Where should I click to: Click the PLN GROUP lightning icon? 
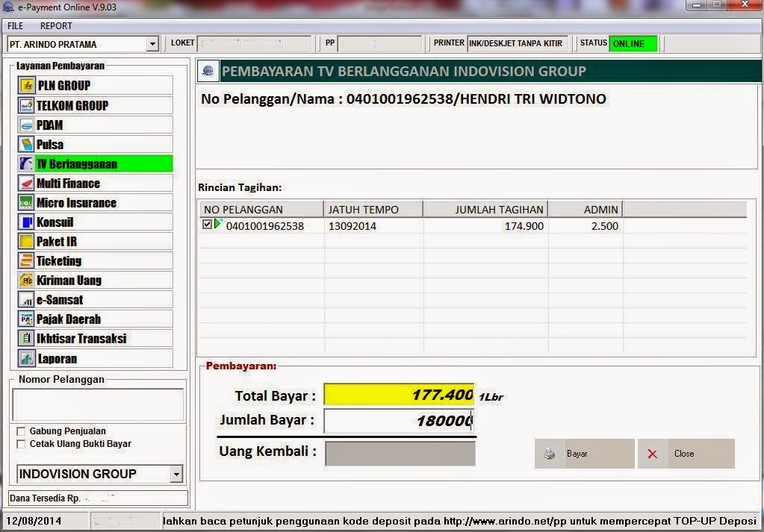click(x=27, y=85)
